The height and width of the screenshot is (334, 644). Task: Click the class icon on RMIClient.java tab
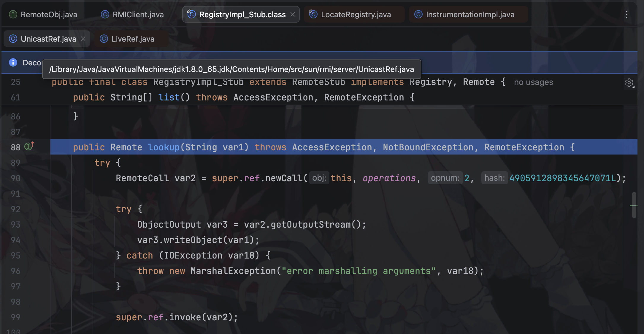pyautogui.click(x=105, y=14)
